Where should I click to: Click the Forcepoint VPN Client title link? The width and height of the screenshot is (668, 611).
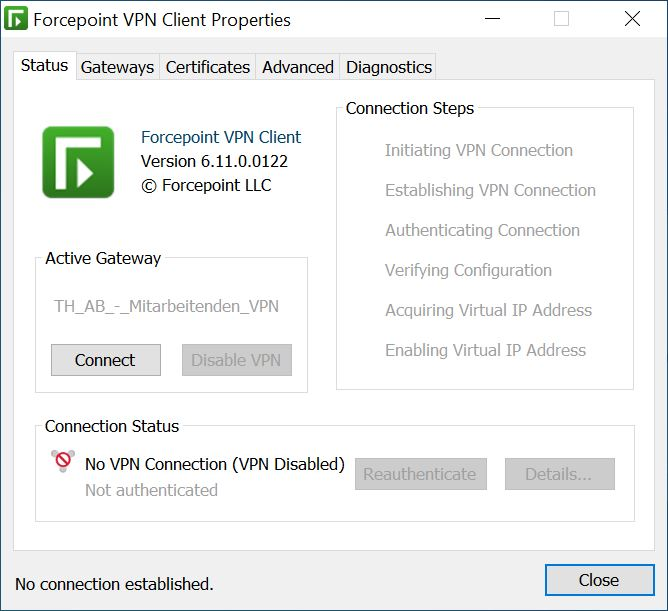[x=221, y=137]
